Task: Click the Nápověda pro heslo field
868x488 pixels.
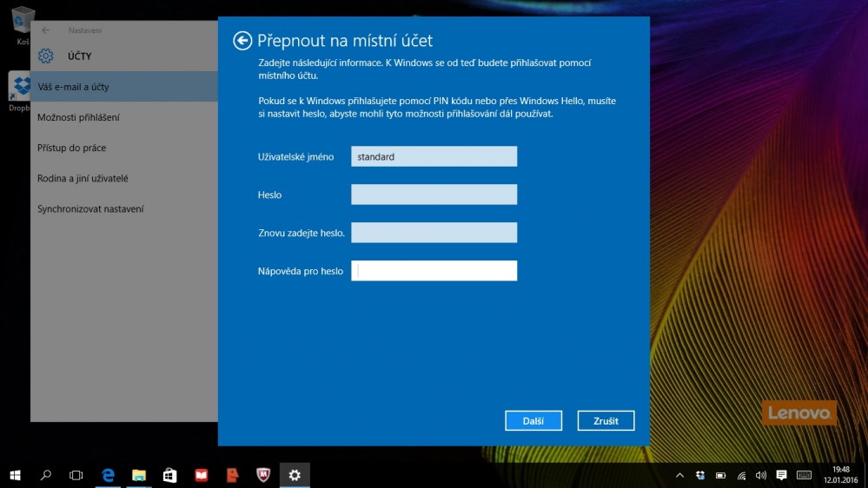Action: pyautogui.click(x=434, y=271)
